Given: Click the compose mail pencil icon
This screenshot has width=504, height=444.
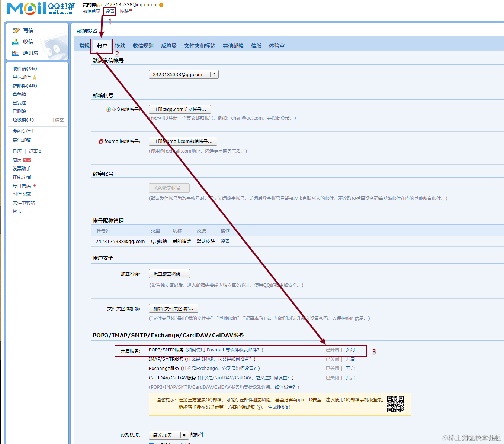Looking at the screenshot, I should 16,30.
